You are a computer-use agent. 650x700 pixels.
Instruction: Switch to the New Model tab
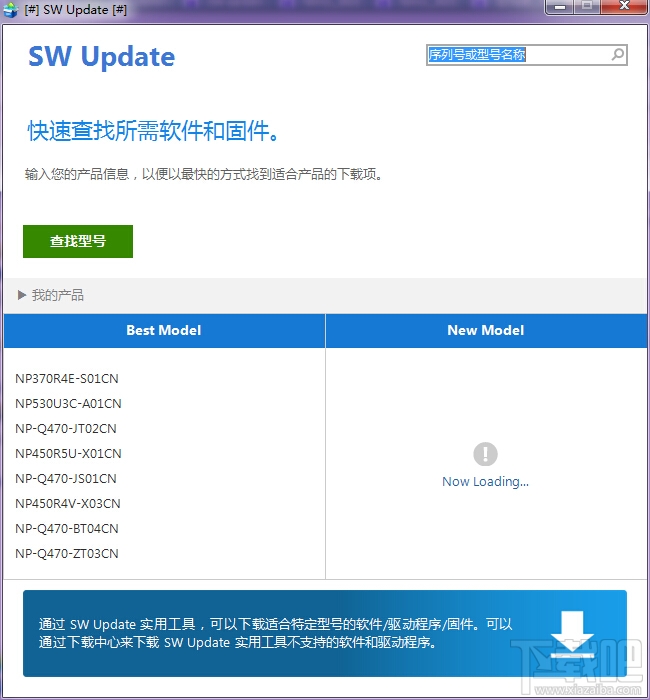(486, 330)
